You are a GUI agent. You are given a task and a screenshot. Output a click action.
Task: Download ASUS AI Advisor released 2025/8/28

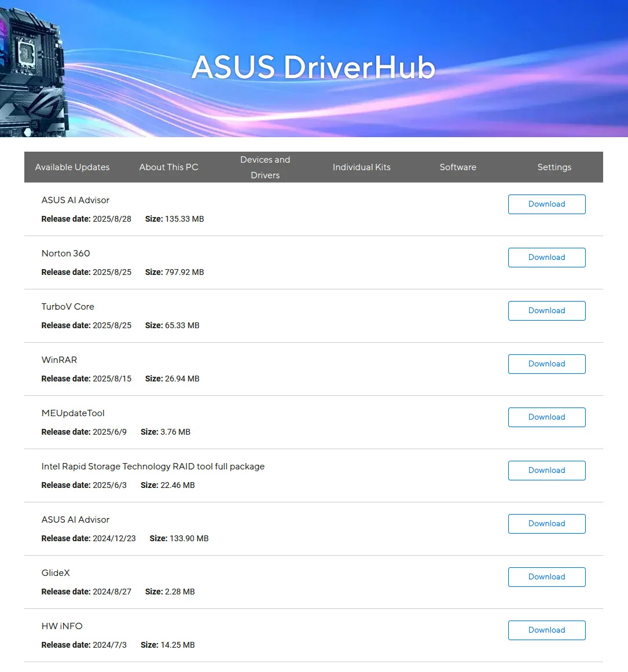pyautogui.click(x=546, y=204)
